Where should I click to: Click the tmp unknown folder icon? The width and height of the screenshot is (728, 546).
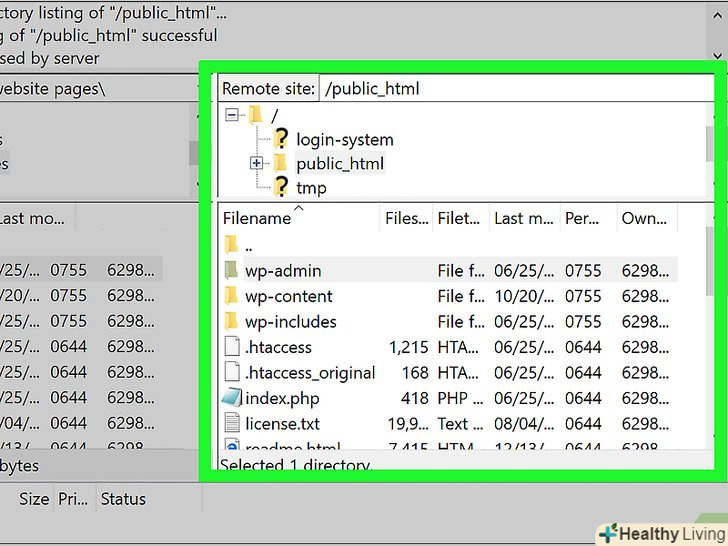click(x=280, y=187)
